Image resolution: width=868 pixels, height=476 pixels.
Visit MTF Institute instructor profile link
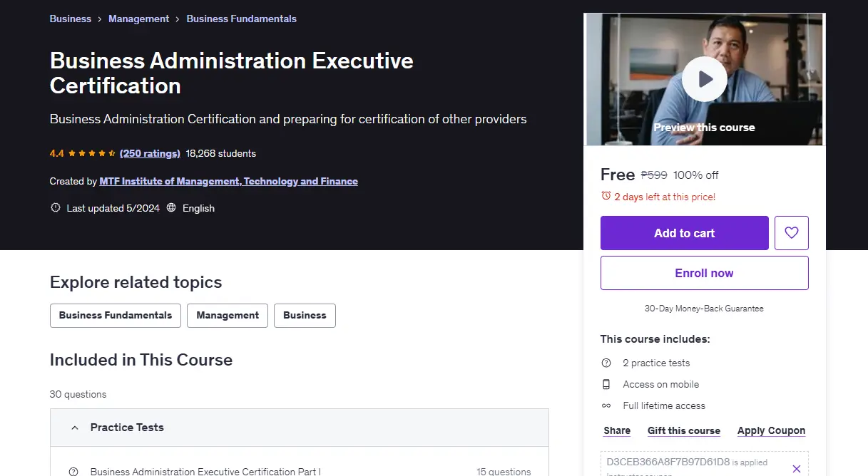tap(229, 181)
